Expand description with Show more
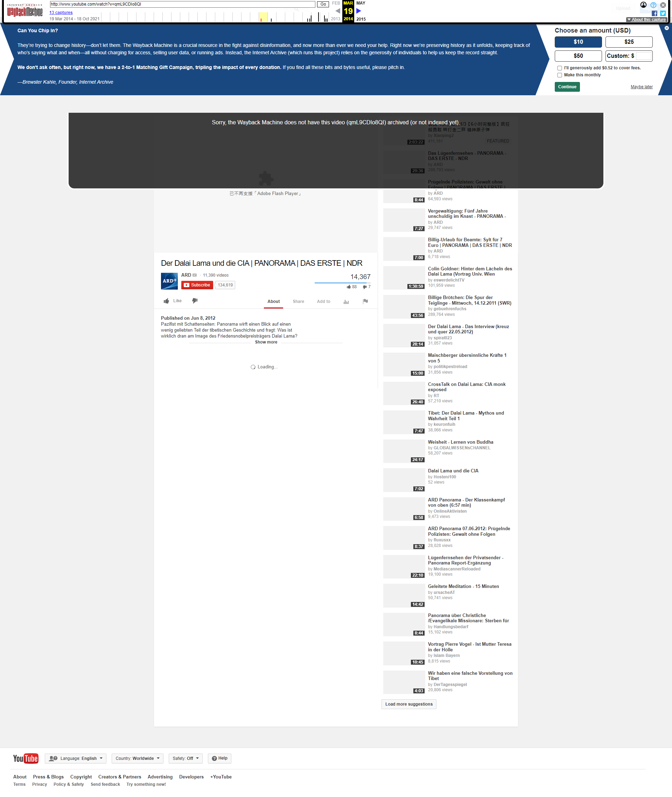This screenshot has height=797, width=672. [x=266, y=342]
